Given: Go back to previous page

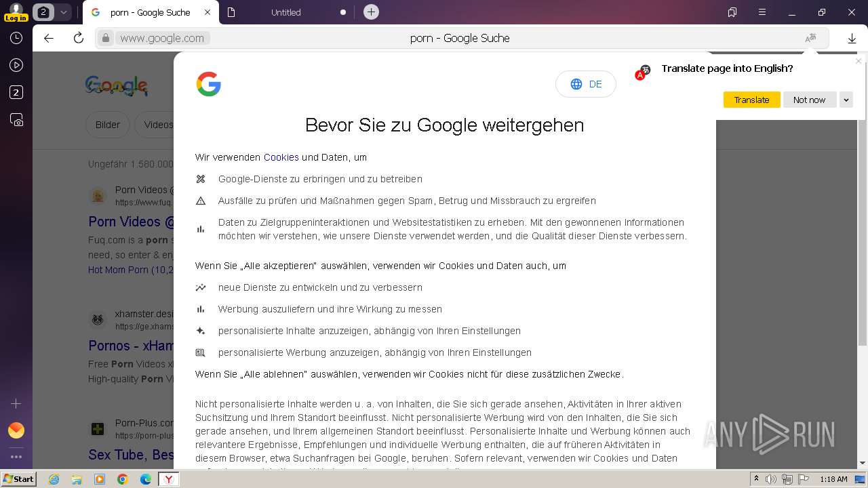Looking at the screenshot, I should pos(49,38).
